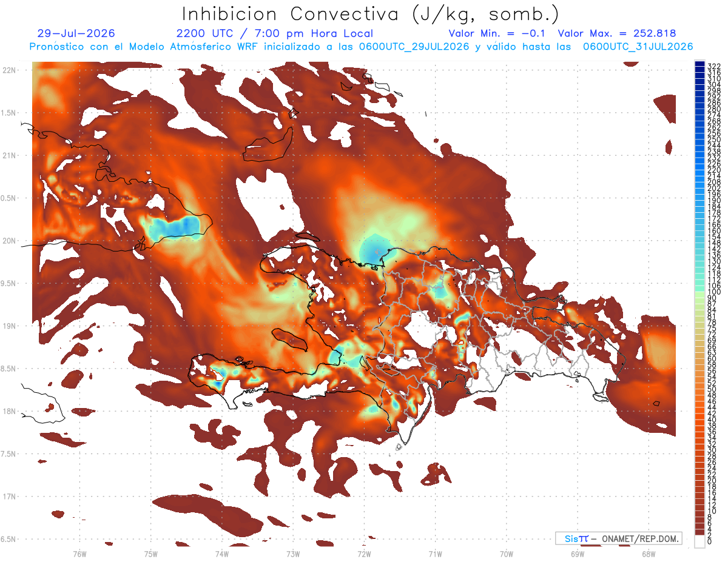The height and width of the screenshot is (562, 728).
Task: Click the "21N" latitude label
Action: pos(10,156)
